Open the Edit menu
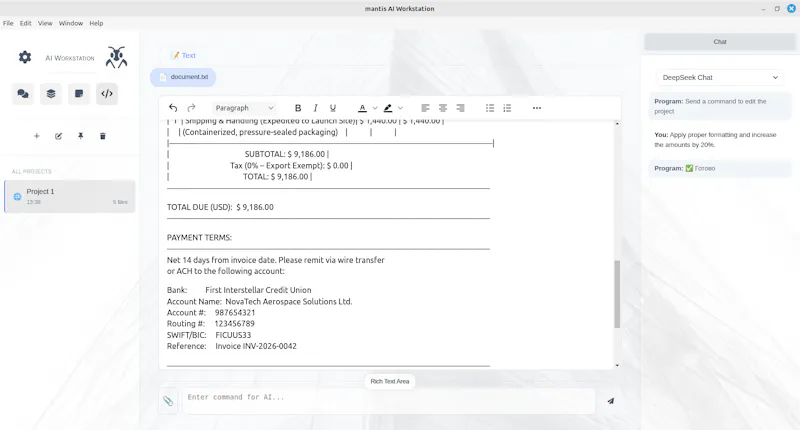 point(26,23)
